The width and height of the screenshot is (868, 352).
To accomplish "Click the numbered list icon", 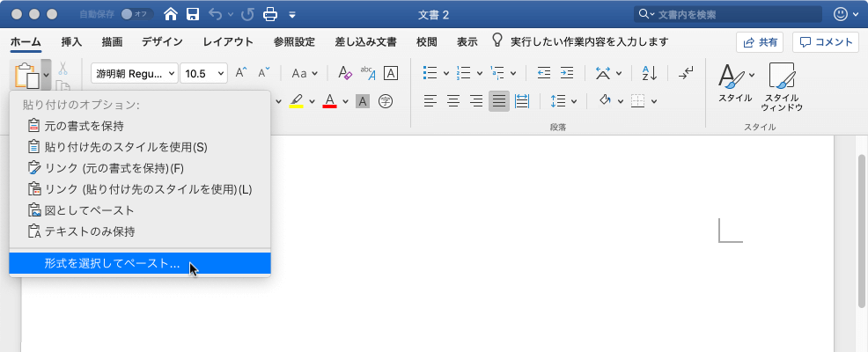I will [x=463, y=73].
